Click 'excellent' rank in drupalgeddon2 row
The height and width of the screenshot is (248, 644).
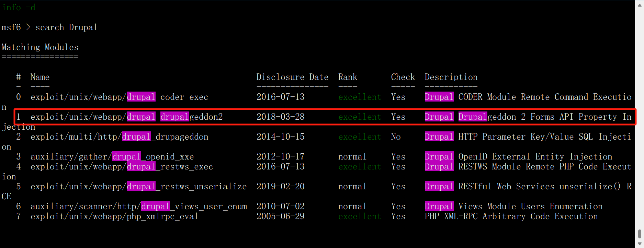pos(360,117)
